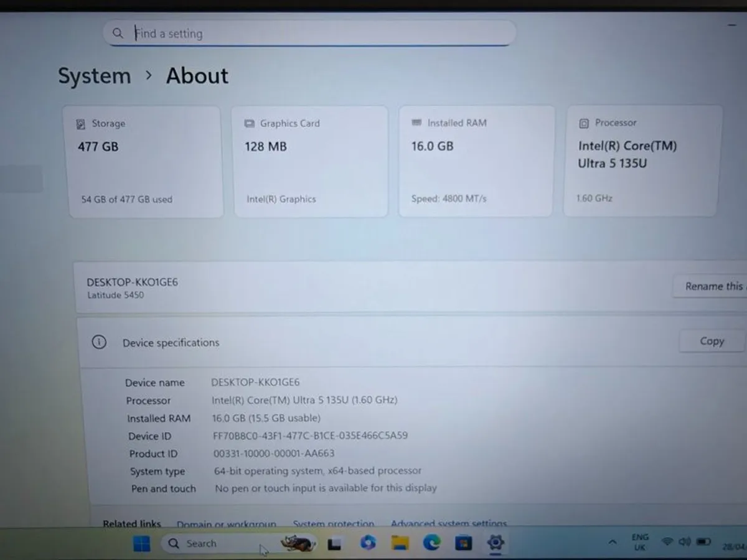Click the Device specifications info icon
Image resolution: width=747 pixels, height=560 pixels.
[99, 342]
